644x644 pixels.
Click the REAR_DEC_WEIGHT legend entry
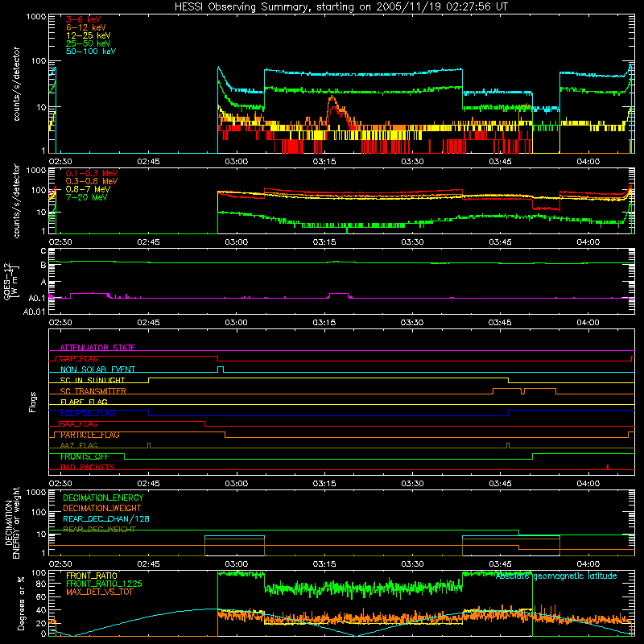pos(99,530)
